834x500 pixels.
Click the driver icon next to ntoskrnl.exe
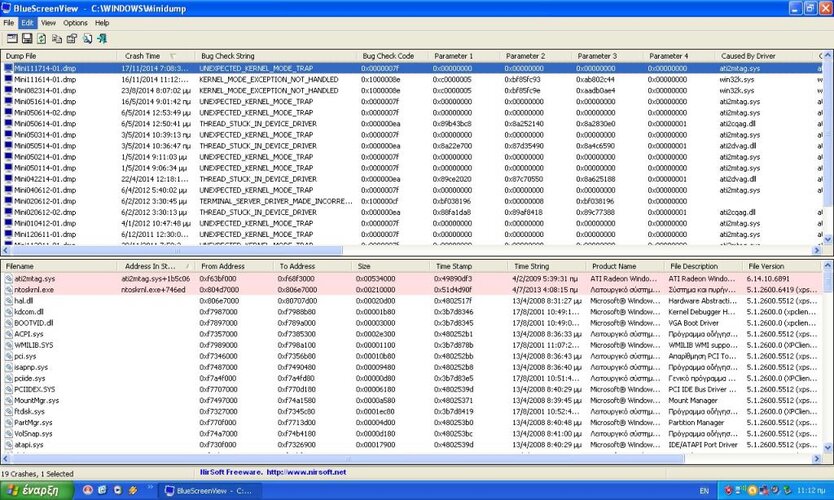coord(9,290)
